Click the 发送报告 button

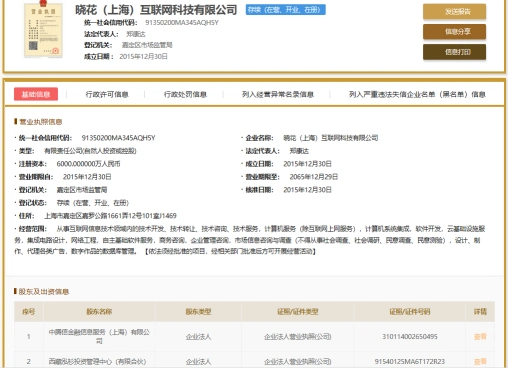click(454, 12)
